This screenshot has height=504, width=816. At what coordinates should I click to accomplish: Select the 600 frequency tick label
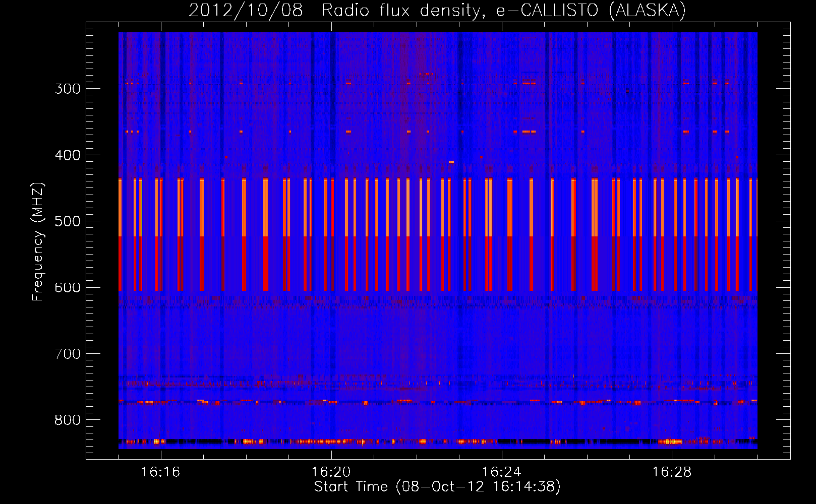coord(68,288)
